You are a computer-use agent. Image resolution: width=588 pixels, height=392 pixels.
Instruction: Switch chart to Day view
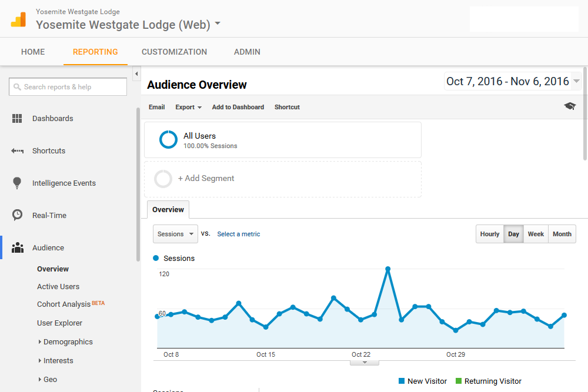click(513, 234)
